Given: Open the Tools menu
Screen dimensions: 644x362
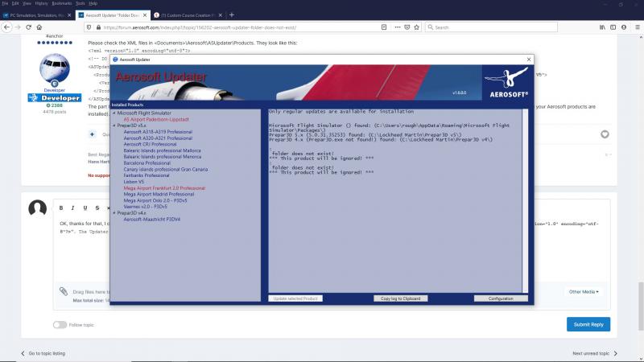Looking at the screenshot, I should point(80,3).
